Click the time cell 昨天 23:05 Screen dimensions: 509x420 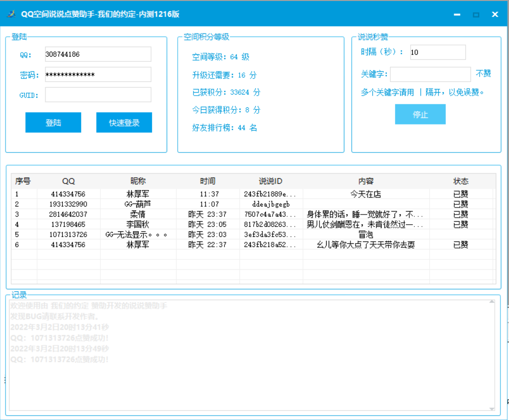point(208,225)
